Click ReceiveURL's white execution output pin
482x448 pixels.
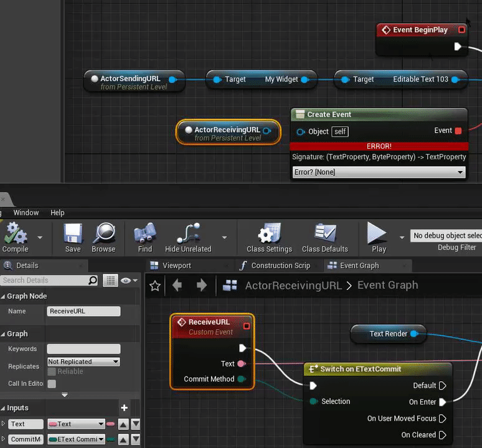point(242,348)
